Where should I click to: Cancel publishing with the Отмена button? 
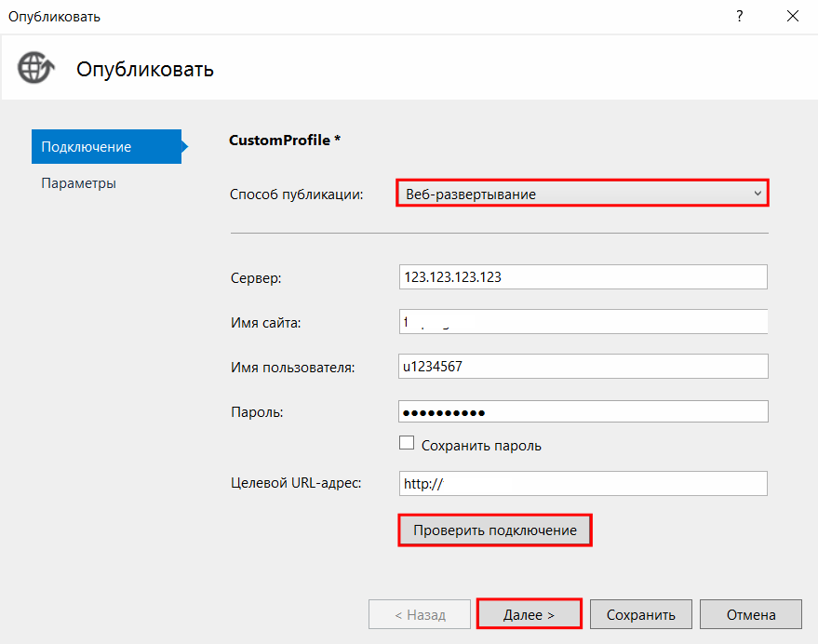(750, 613)
